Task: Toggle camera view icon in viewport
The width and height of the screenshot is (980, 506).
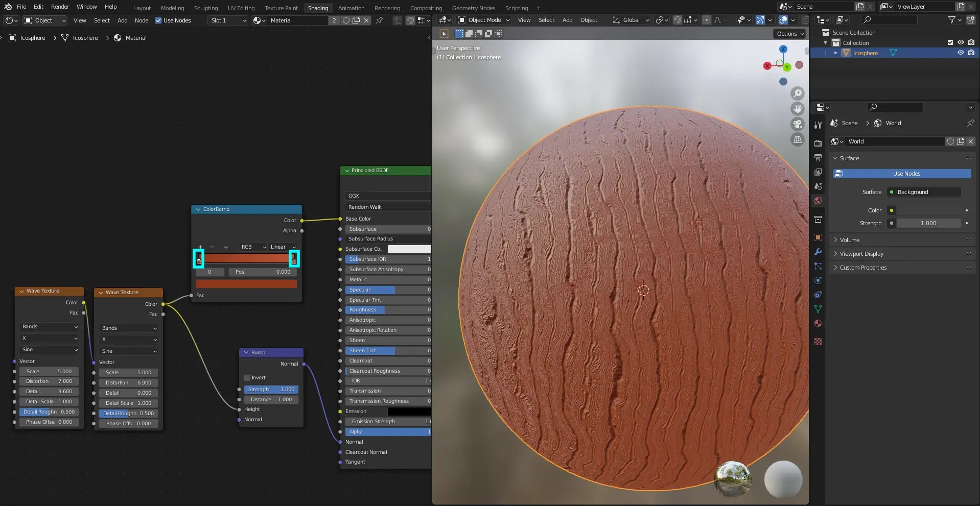Action: click(x=797, y=124)
